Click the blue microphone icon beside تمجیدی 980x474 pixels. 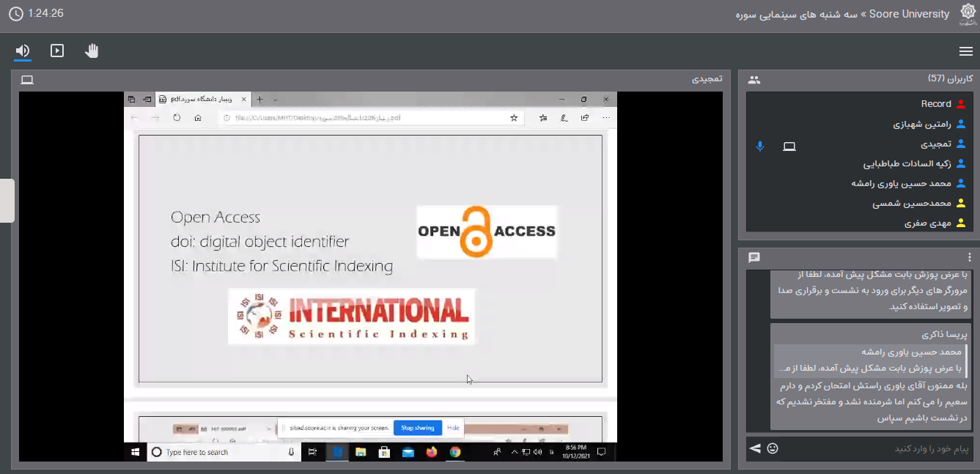click(x=760, y=147)
